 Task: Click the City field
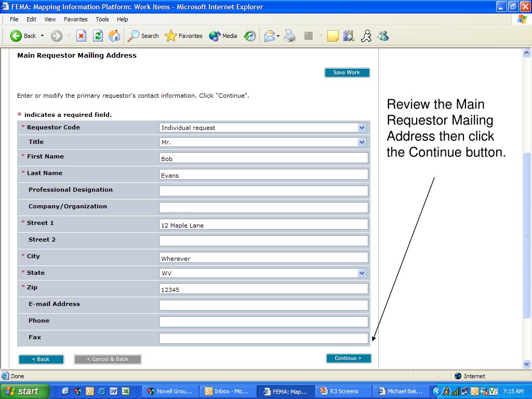click(263, 258)
